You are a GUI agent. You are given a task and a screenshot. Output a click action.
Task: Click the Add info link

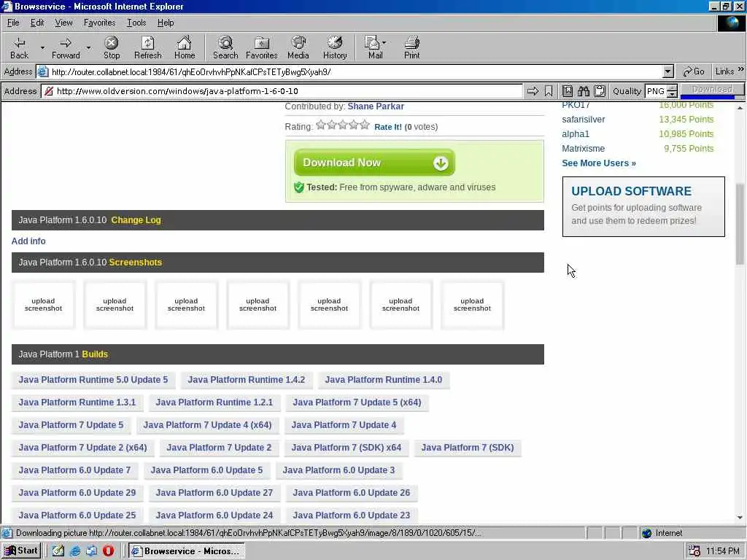click(x=28, y=241)
